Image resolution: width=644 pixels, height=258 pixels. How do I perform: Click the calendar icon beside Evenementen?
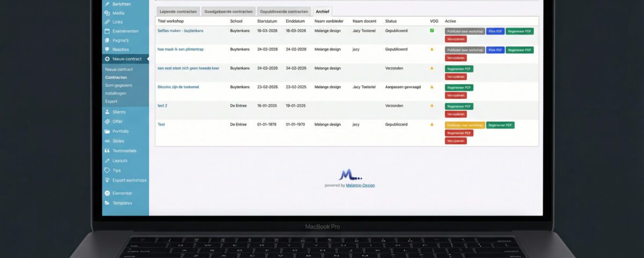pyautogui.click(x=107, y=31)
